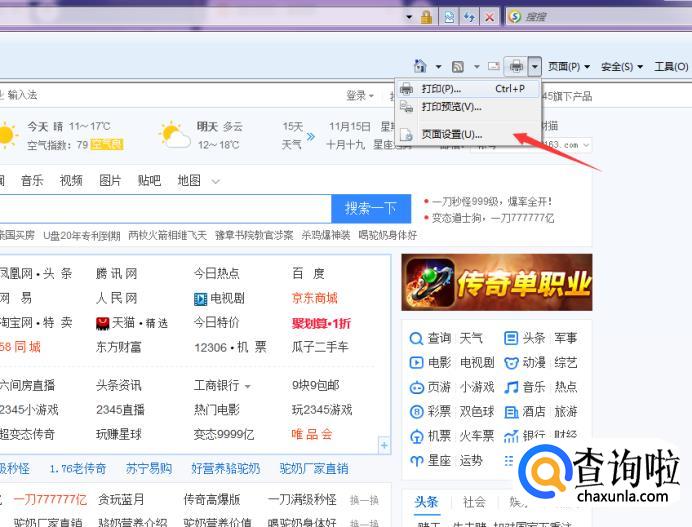Screen dimensions: 692x527
Task: Click the Sogou search provider icon
Action: pyautogui.click(x=514, y=17)
